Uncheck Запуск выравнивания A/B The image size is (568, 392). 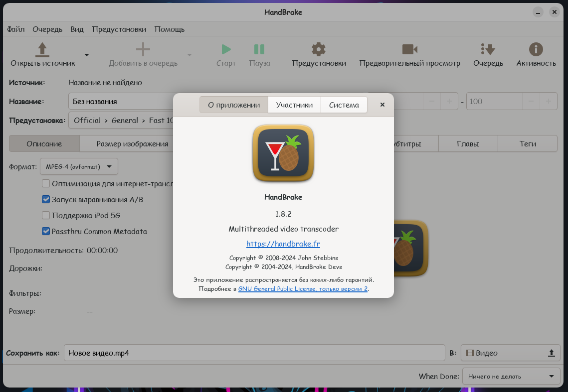pos(46,199)
